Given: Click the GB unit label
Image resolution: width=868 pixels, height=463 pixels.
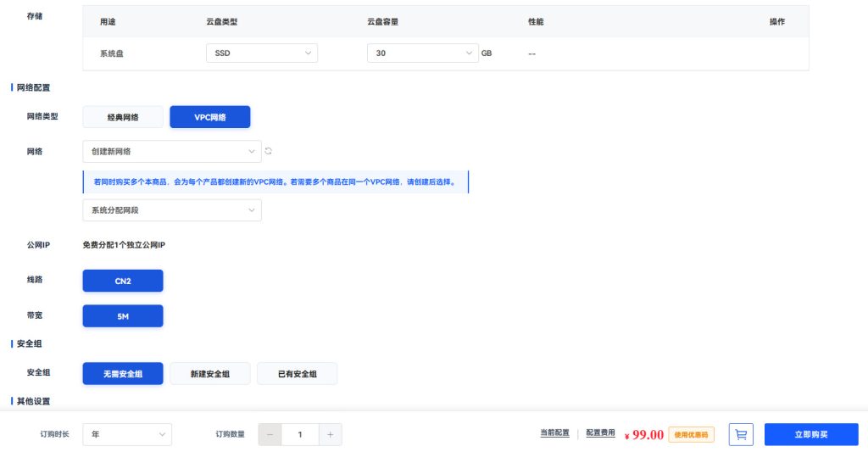Looking at the screenshot, I should 487,53.
